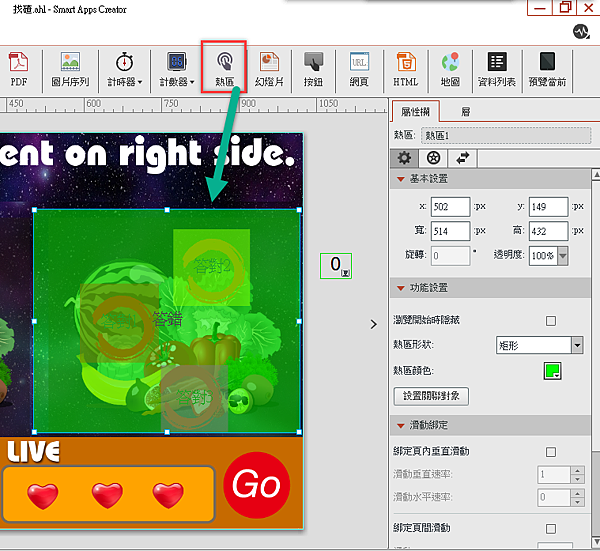Edit the width field 514

tap(450, 231)
